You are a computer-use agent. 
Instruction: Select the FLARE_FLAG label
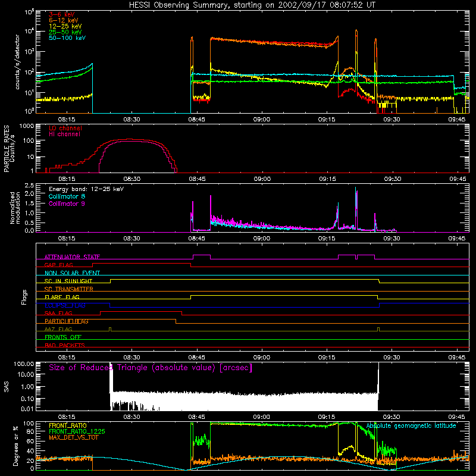coord(62,297)
